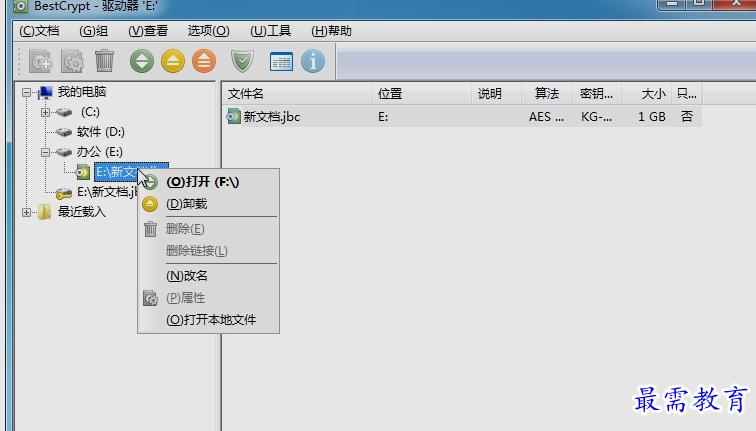
Task: Open the 选项(O) menu
Action: (x=208, y=31)
